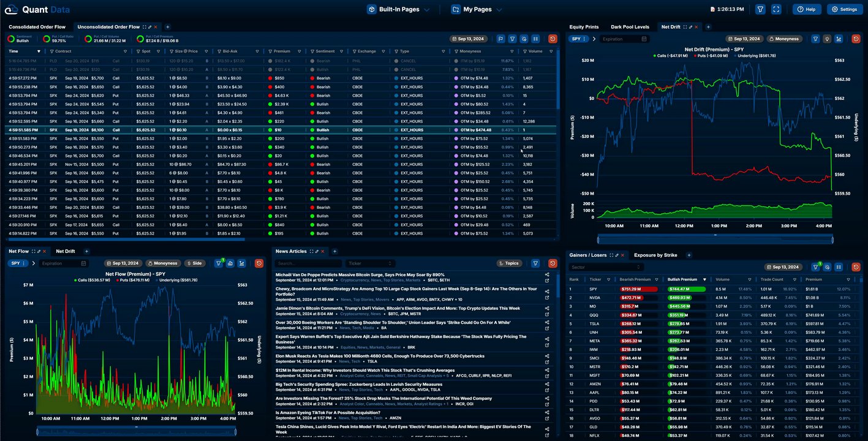Click the Expiration field in the Net Drift chart panel
868x441 pixels.
[624, 39]
